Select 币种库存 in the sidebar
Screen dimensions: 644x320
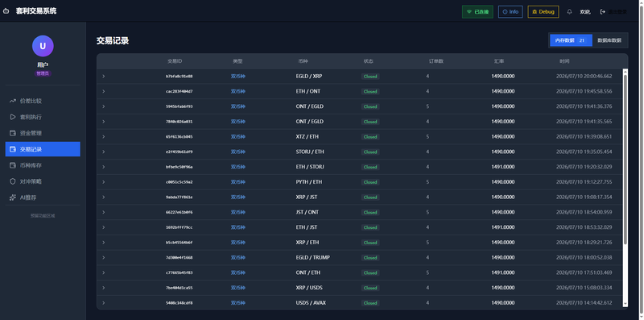pyautogui.click(x=43, y=165)
